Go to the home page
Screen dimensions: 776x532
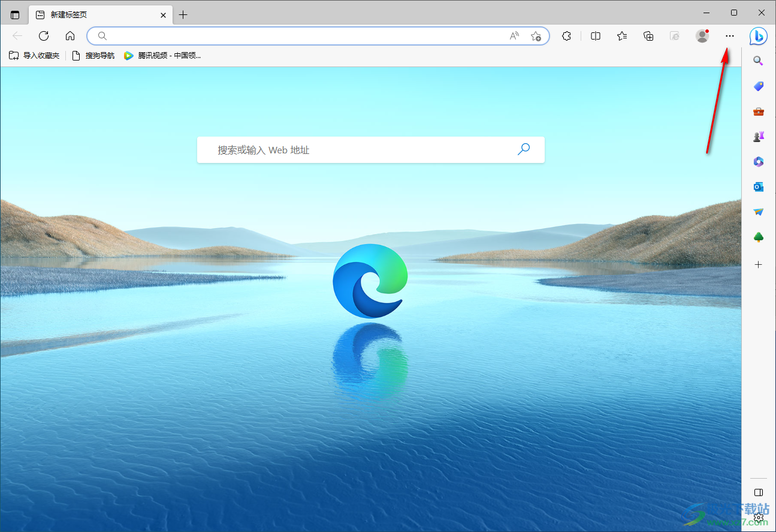pos(70,36)
